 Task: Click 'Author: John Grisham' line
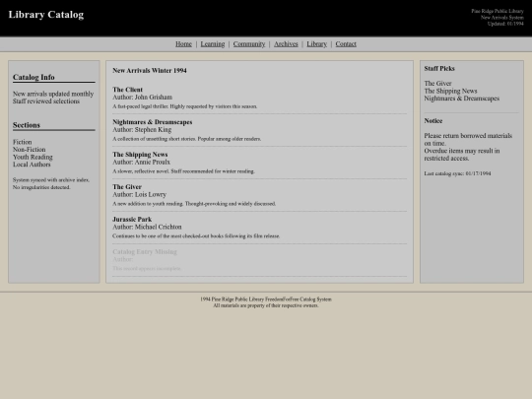tap(143, 97)
